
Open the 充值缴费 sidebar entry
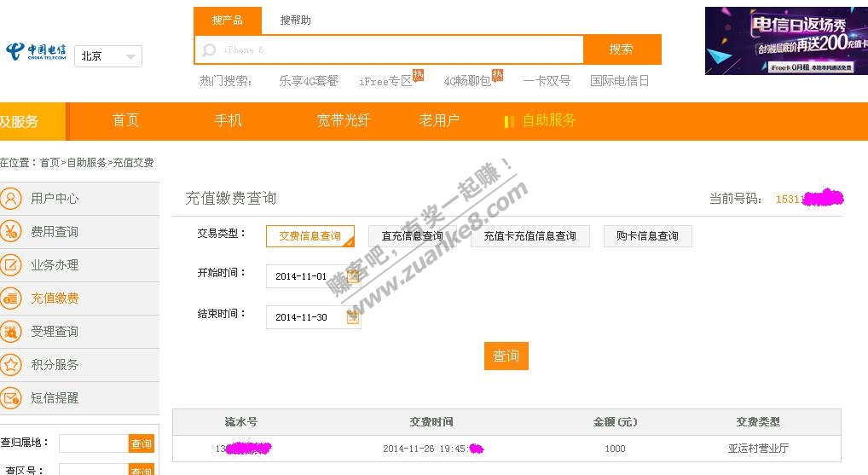point(79,298)
